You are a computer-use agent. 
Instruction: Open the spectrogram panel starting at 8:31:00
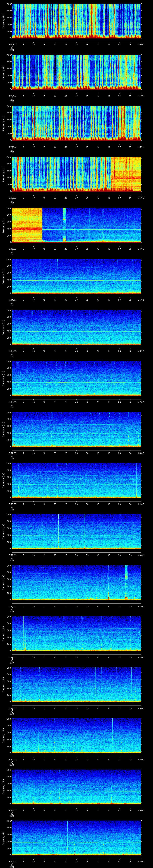click(x=77, y=123)
